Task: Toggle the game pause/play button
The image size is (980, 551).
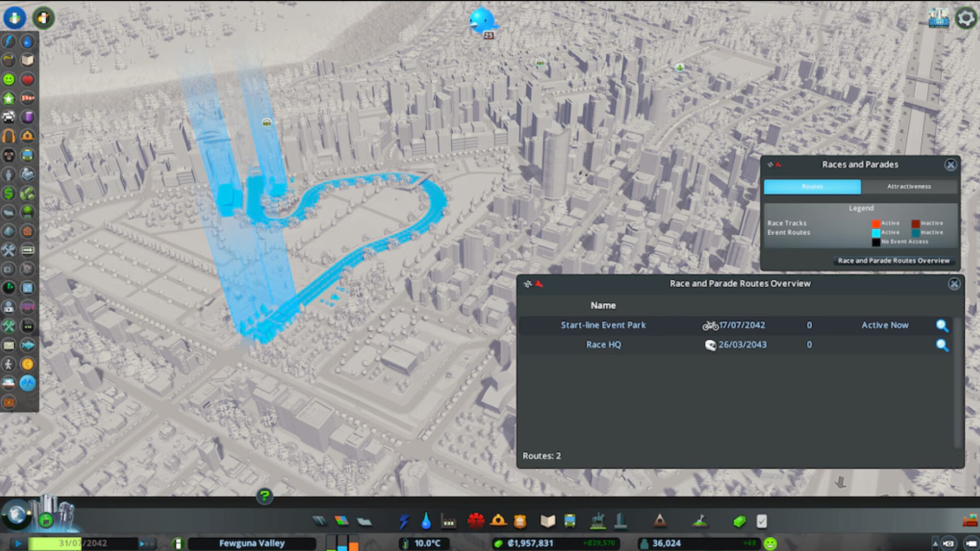Action: pyautogui.click(x=18, y=544)
